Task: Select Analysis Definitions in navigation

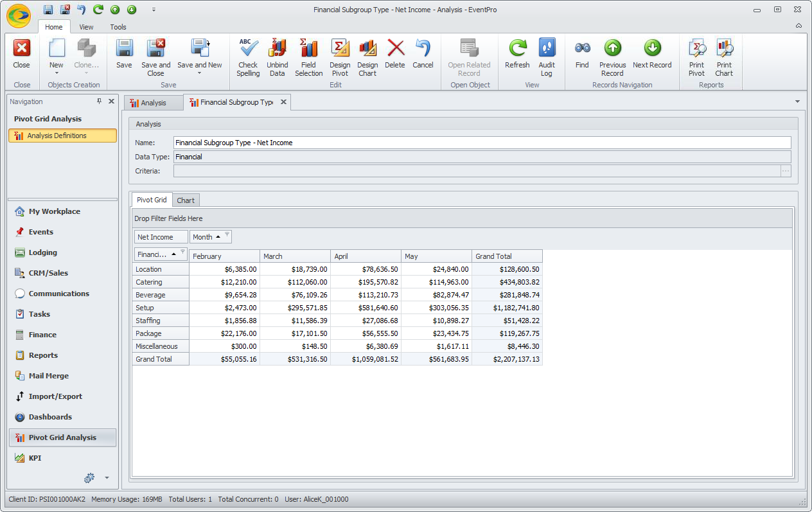Action: pyautogui.click(x=62, y=136)
